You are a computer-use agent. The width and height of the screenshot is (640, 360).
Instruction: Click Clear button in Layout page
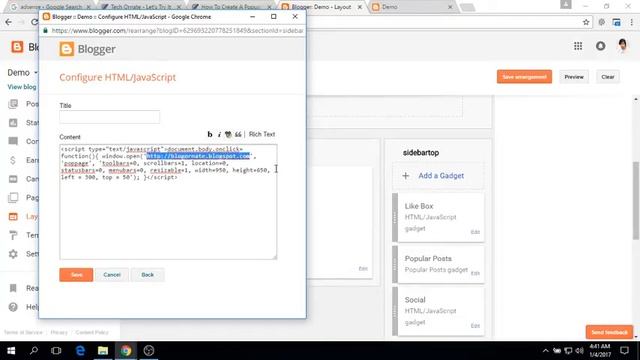[x=607, y=77]
